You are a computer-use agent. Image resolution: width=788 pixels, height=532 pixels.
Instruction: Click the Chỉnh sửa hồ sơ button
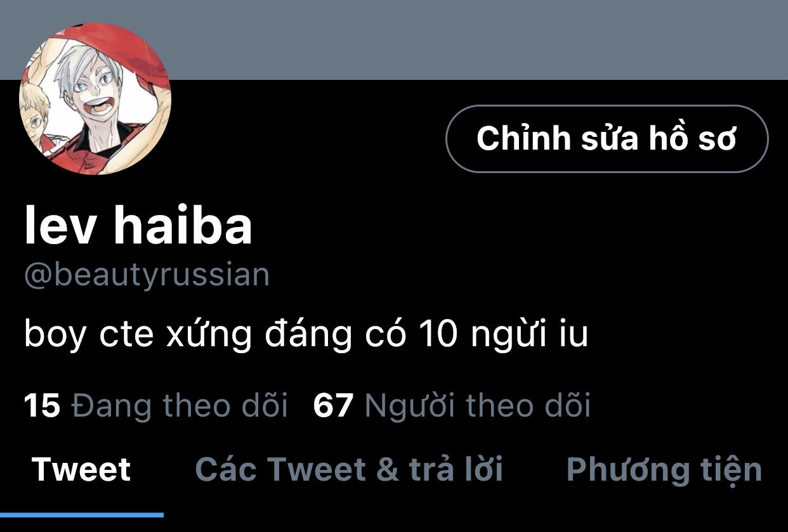(607, 139)
